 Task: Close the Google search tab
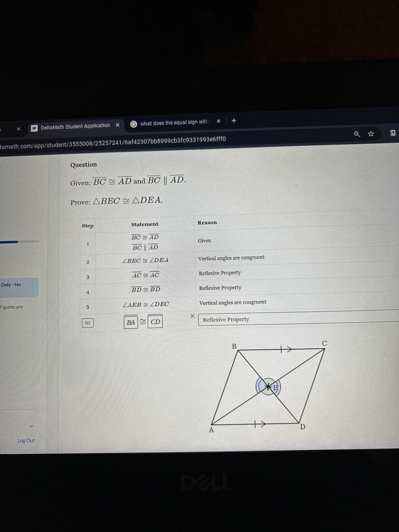[218, 121]
